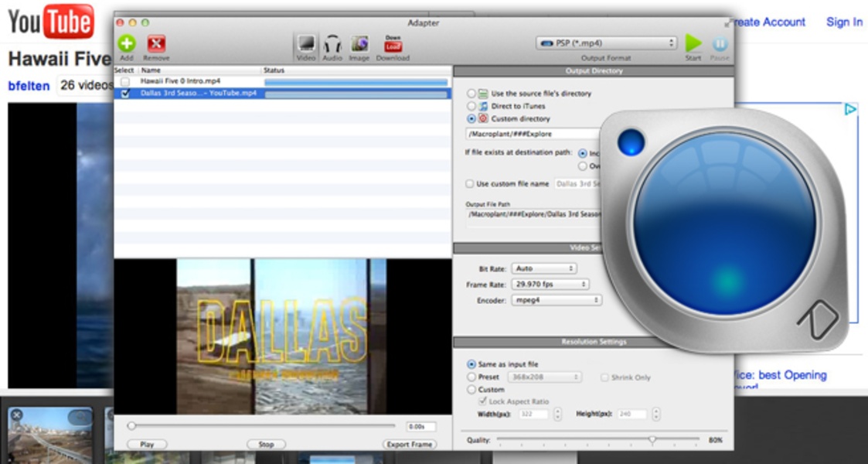Click the Stop button under the preview

266,444
